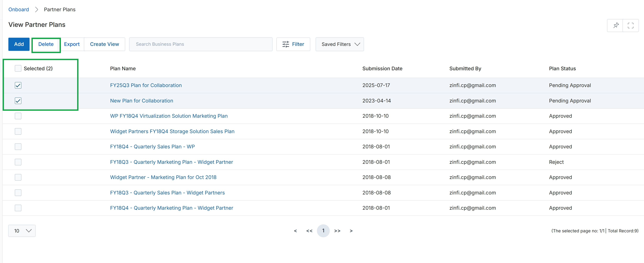This screenshot has width=644, height=263.
Task: Click the Submission Date column header
Action: tap(382, 68)
